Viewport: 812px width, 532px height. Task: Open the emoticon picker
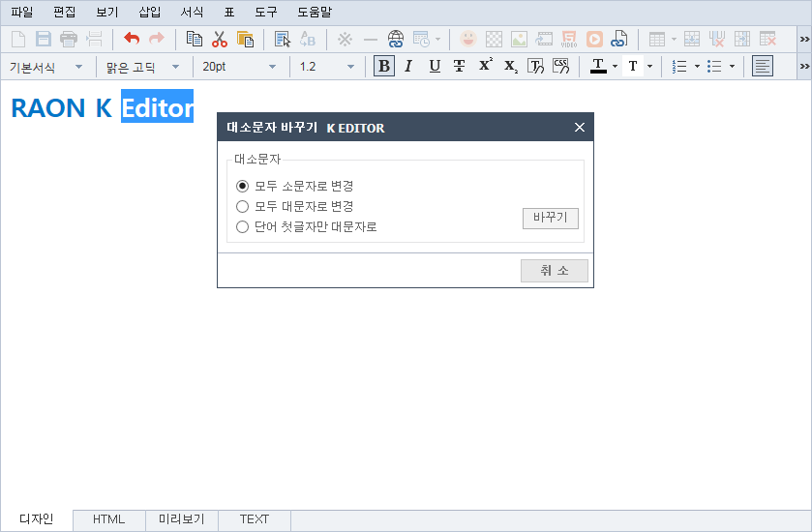468,39
